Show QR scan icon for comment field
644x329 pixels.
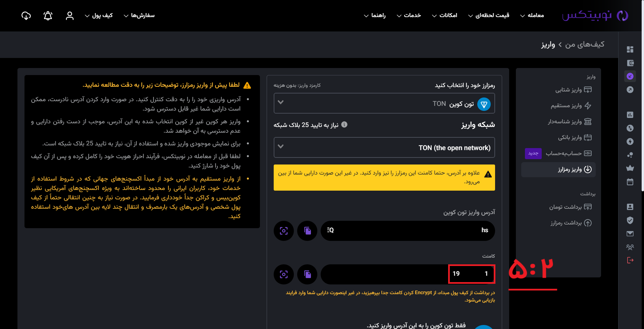[284, 274]
